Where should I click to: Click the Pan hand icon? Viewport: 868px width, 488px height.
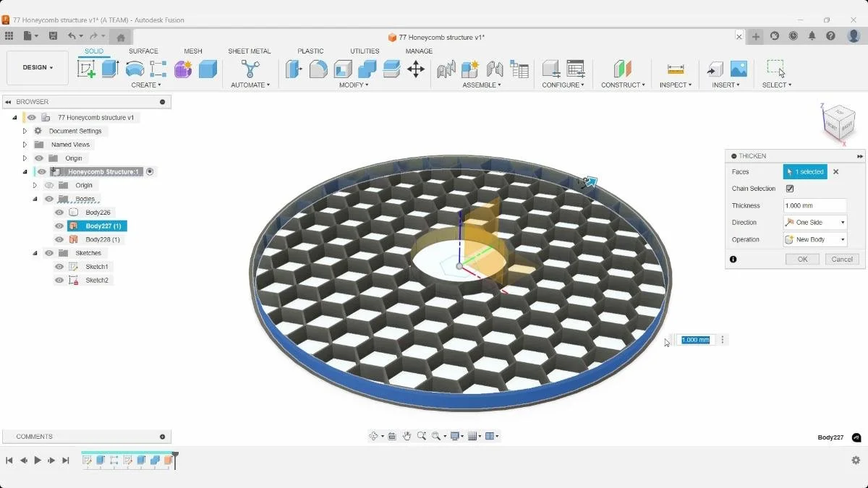[407, 436]
